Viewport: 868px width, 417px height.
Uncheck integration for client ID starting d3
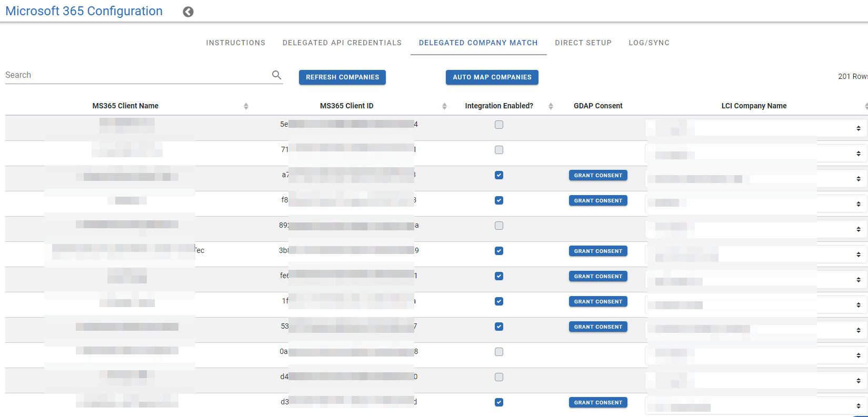[499, 402]
